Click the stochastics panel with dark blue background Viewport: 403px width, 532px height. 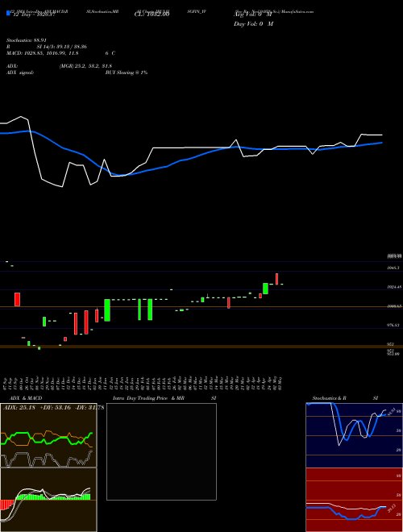click(354, 435)
